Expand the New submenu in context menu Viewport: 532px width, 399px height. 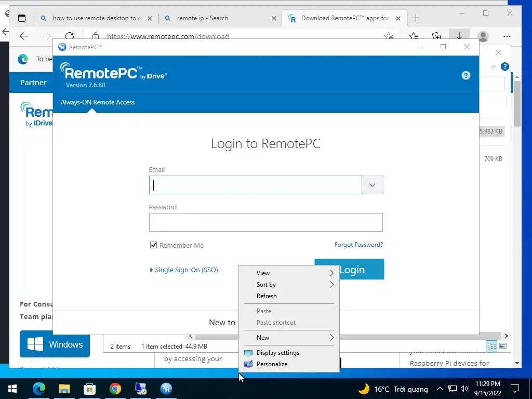[x=289, y=338]
